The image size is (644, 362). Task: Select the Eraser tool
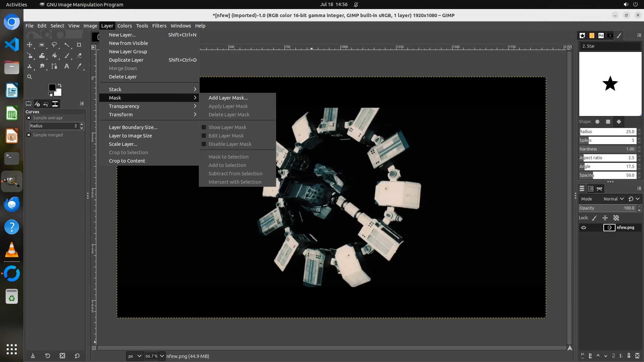(79, 56)
